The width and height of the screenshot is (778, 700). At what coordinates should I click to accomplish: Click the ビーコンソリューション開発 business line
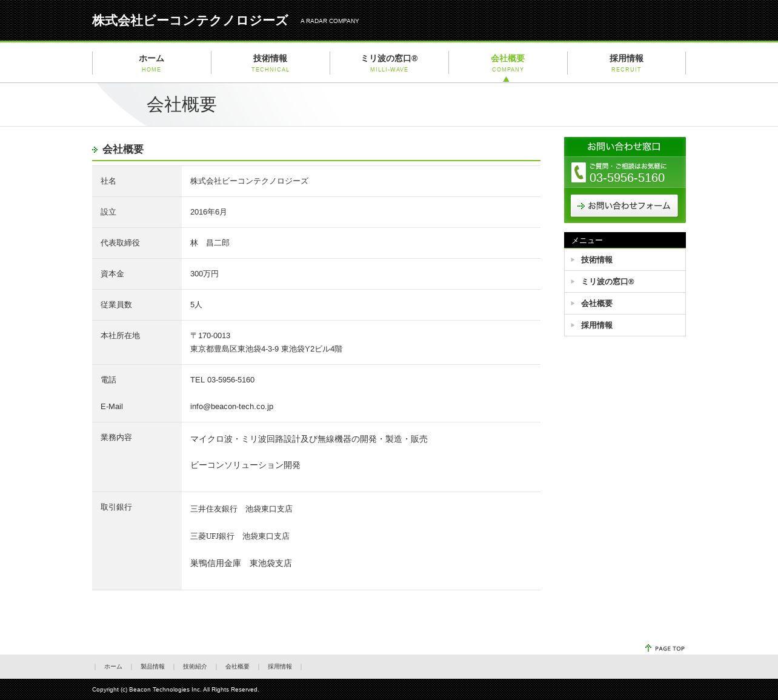pos(245,465)
